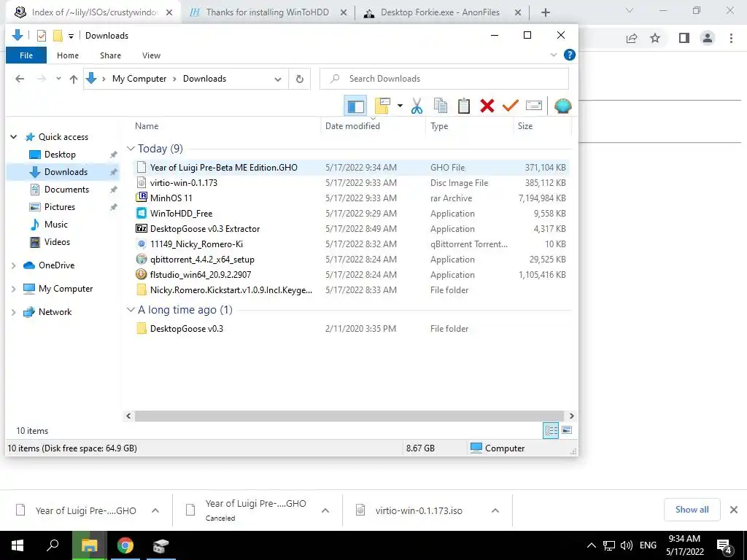Click the refresh button in address bar
This screenshot has width=747, height=560.
[x=300, y=79]
